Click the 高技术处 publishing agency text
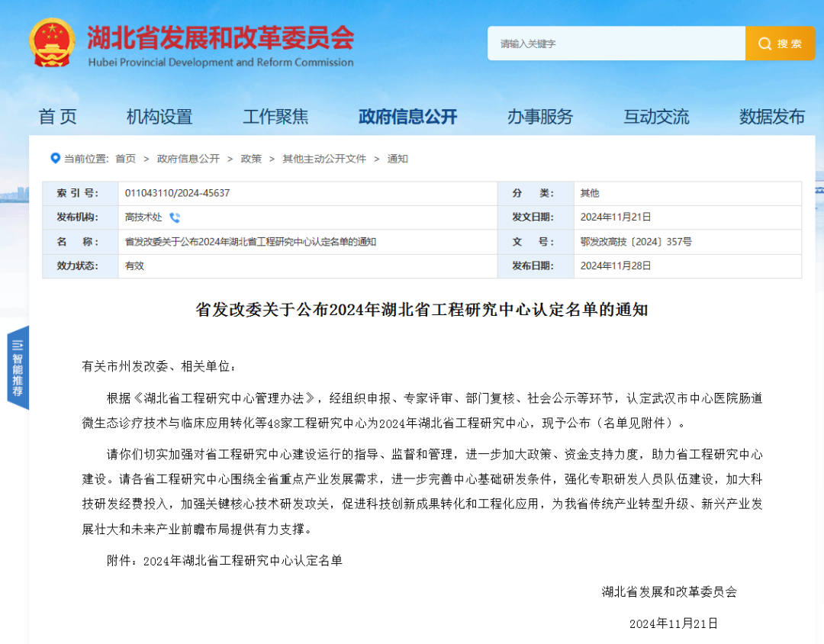This screenshot has height=644, width=824. [143, 217]
